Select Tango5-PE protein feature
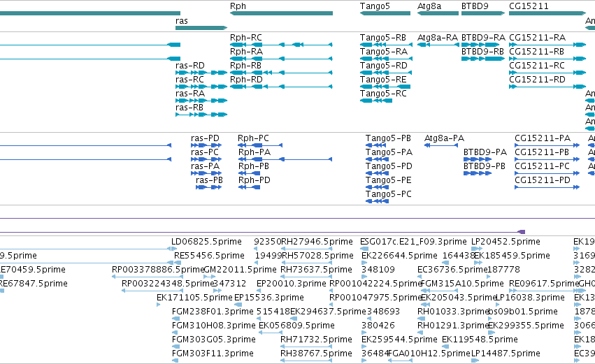Screen dimensions: 595x364 tap(377, 187)
